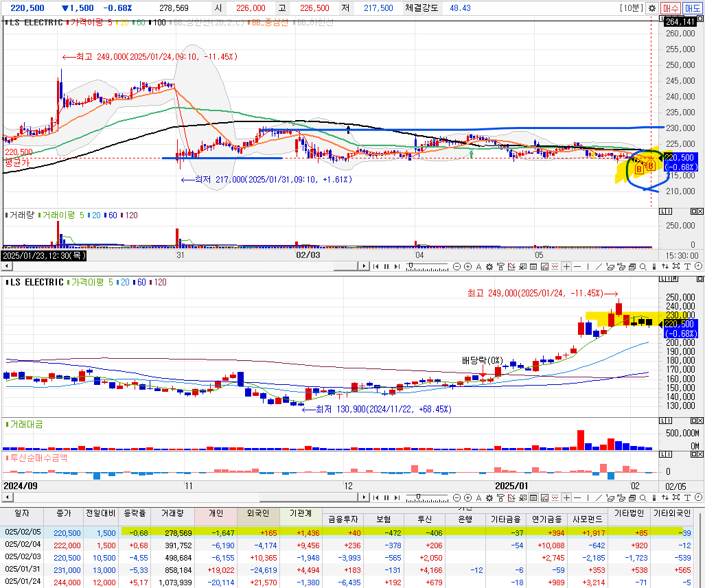Skip forward in upper chart toolbar
The image size is (705, 588).
(397, 267)
